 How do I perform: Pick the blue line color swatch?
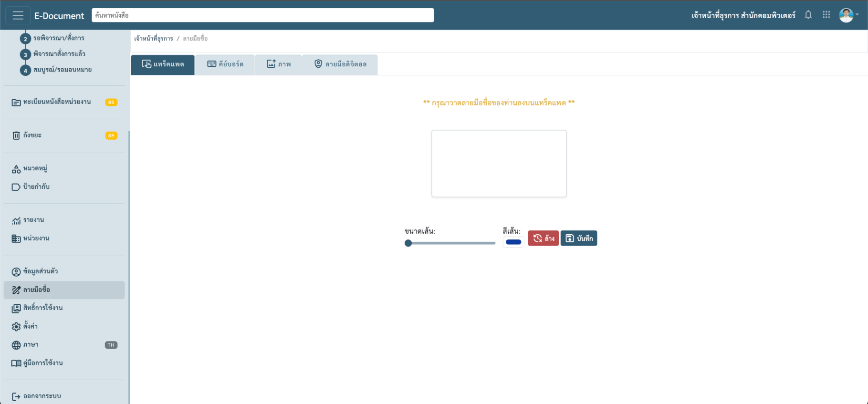[x=513, y=242]
